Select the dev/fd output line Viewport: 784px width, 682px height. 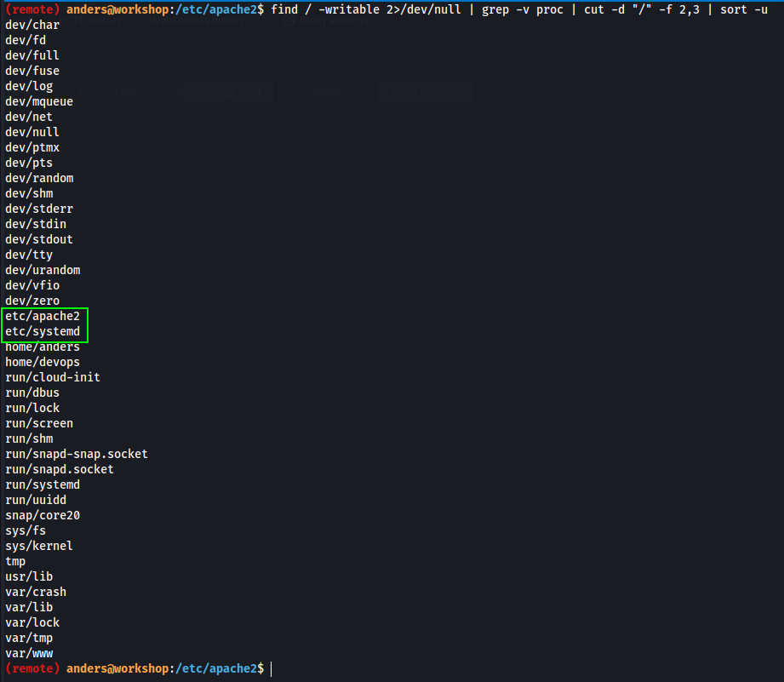click(26, 40)
